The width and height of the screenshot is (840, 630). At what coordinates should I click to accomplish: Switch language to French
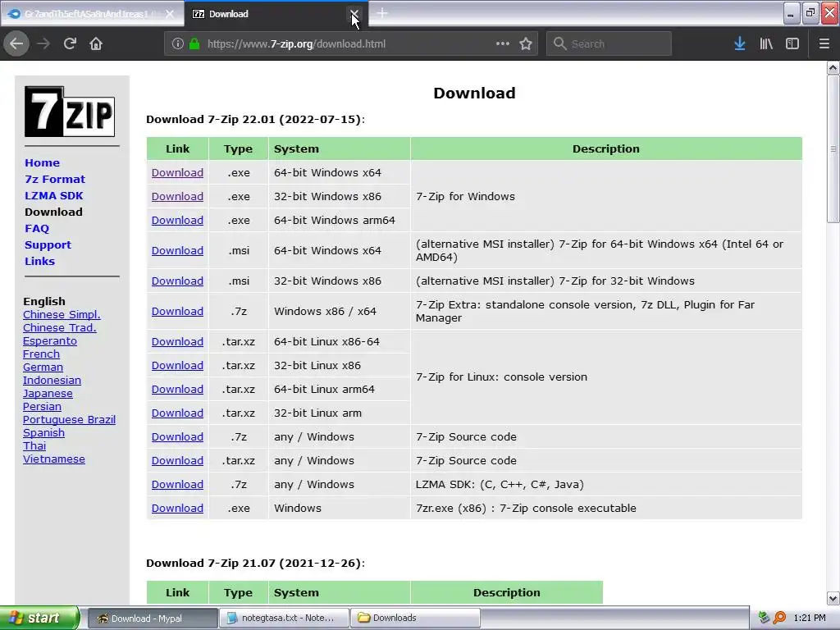pyautogui.click(x=41, y=354)
